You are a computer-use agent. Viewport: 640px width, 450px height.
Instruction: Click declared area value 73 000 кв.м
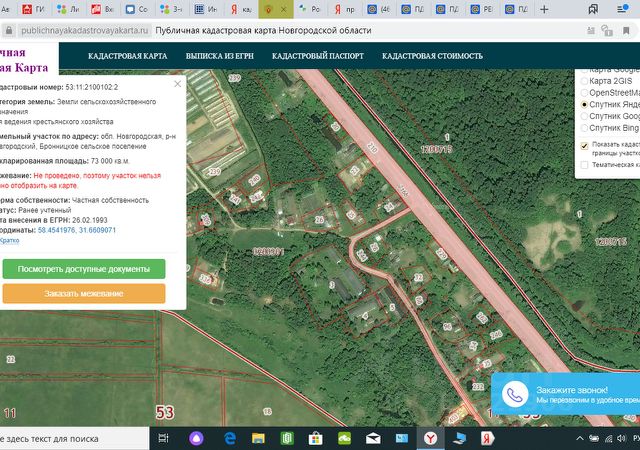click(x=110, y=161)
